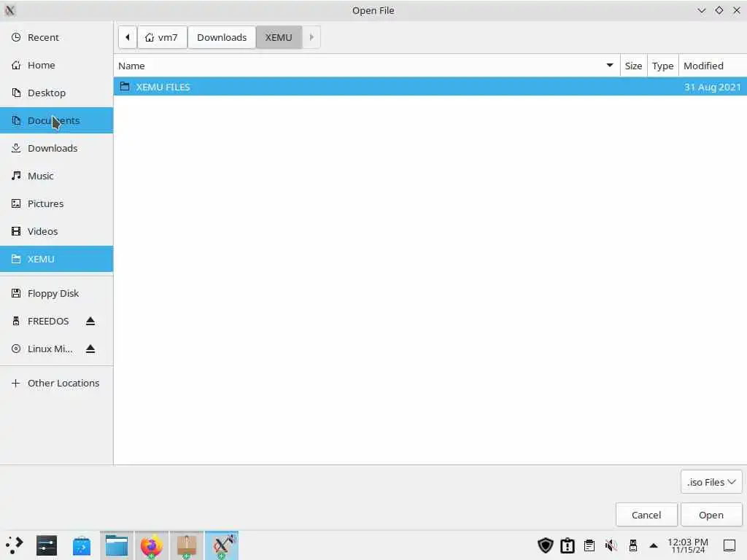Select XEMU bookmark in sidebar
Image resolution: width=747 pixels, height=560 pixels.
point(56,259)
